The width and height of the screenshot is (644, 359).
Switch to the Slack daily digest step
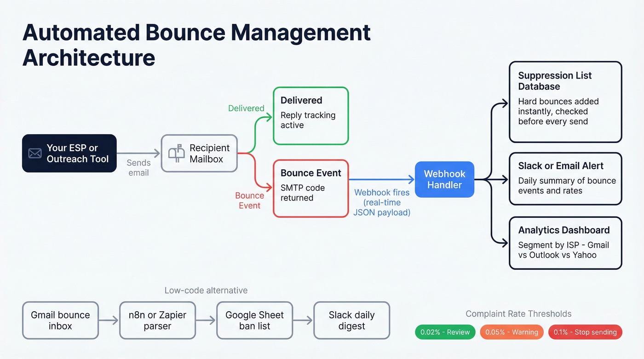[x=351, y=320]
